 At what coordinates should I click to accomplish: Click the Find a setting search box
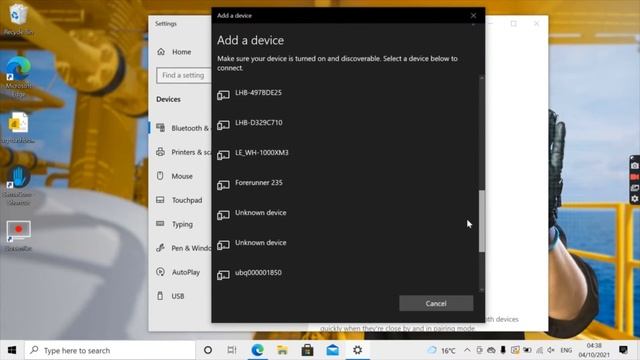[x=184, y=75]
